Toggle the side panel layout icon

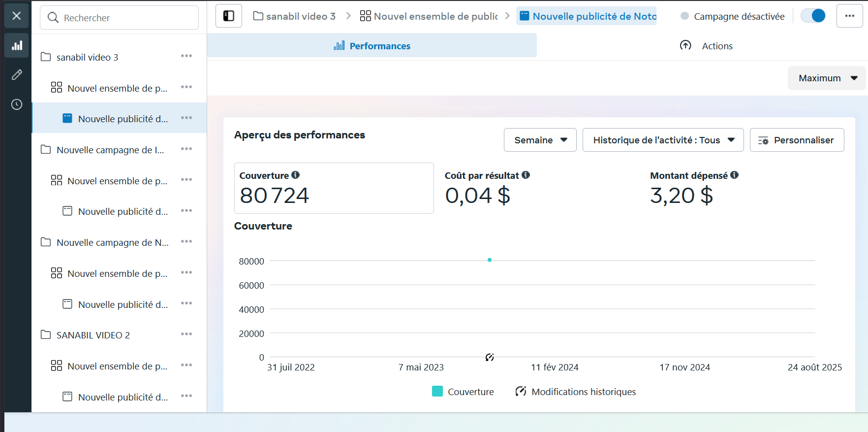pos(229,16)
